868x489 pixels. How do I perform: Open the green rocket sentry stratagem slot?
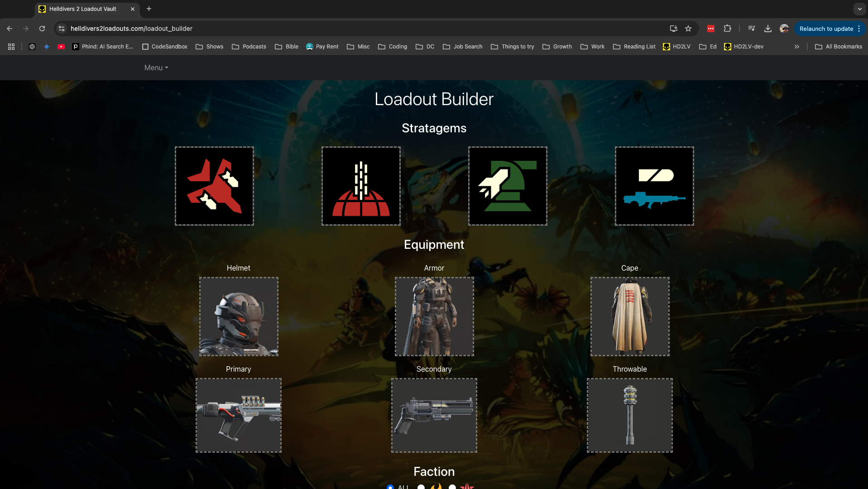pyautogui.click(x=508, y=186)
